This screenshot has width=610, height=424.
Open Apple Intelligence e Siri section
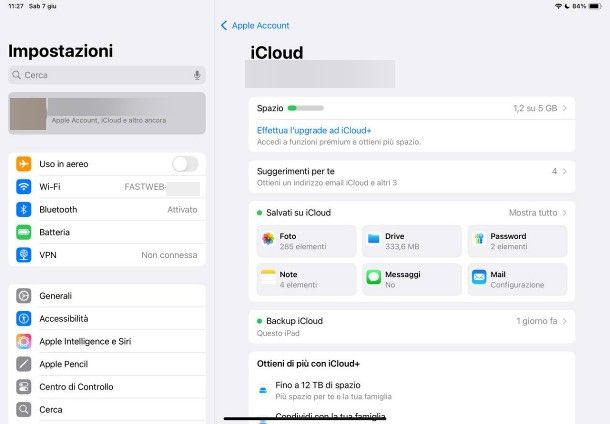coord(107,341)
